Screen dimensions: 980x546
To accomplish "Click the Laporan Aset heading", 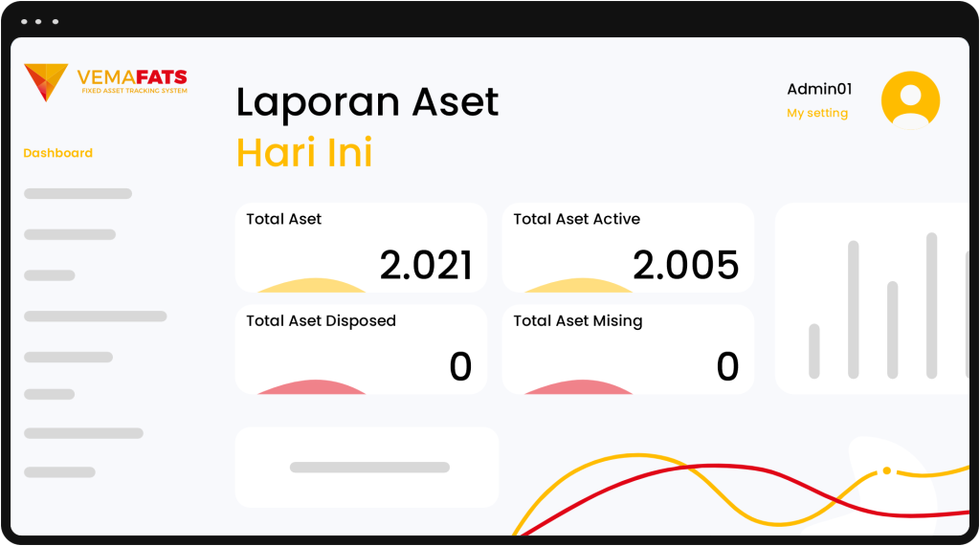I will click(x=367, y=101).
